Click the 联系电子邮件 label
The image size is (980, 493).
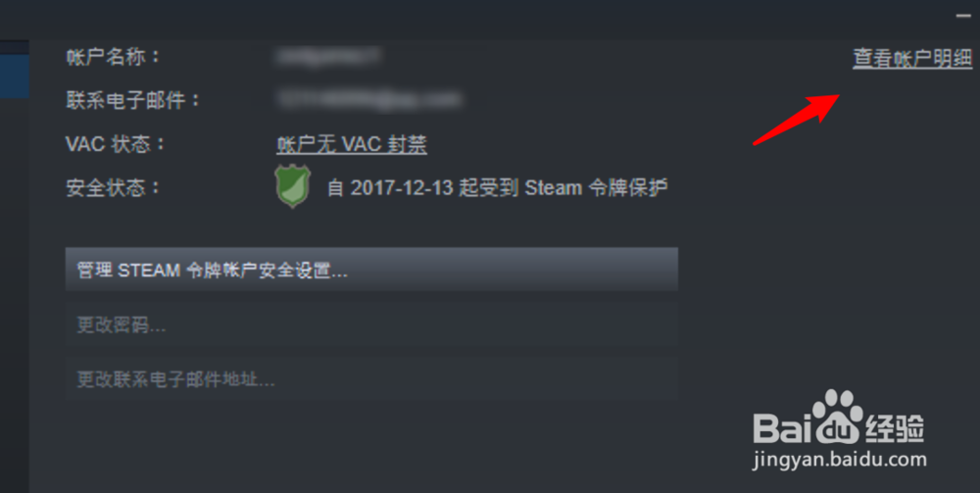[x=133, y=100]
